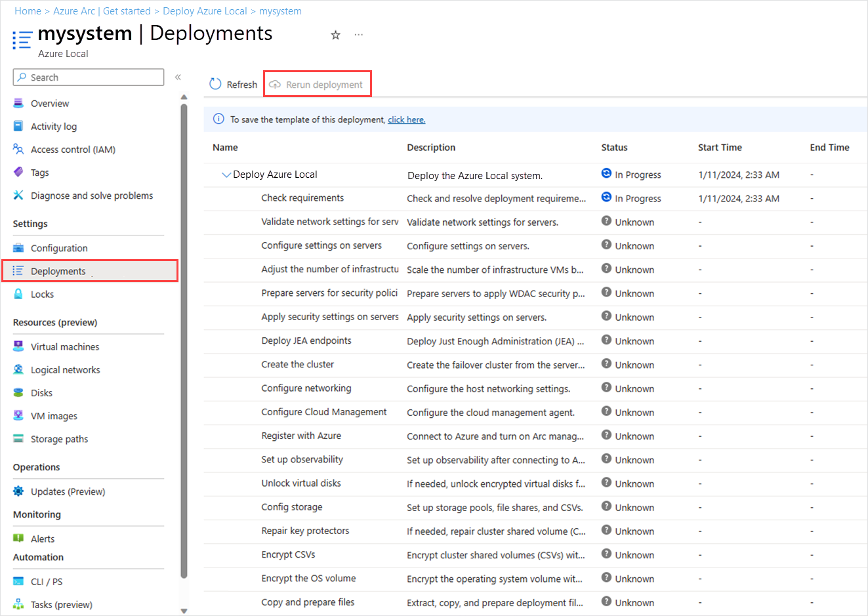The image size is (868, 616).
Task: Collapse the left sidebar with double chevron
Action: 178,77
